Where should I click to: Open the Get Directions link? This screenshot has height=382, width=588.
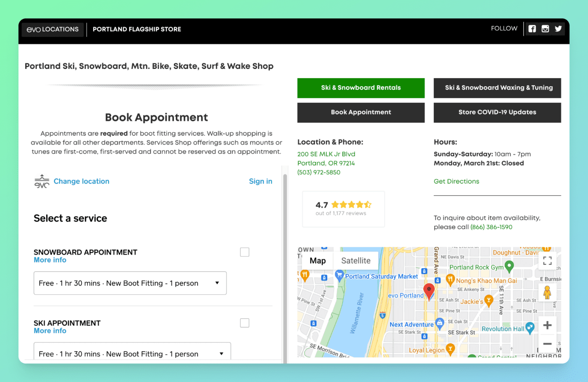point(456,181)
